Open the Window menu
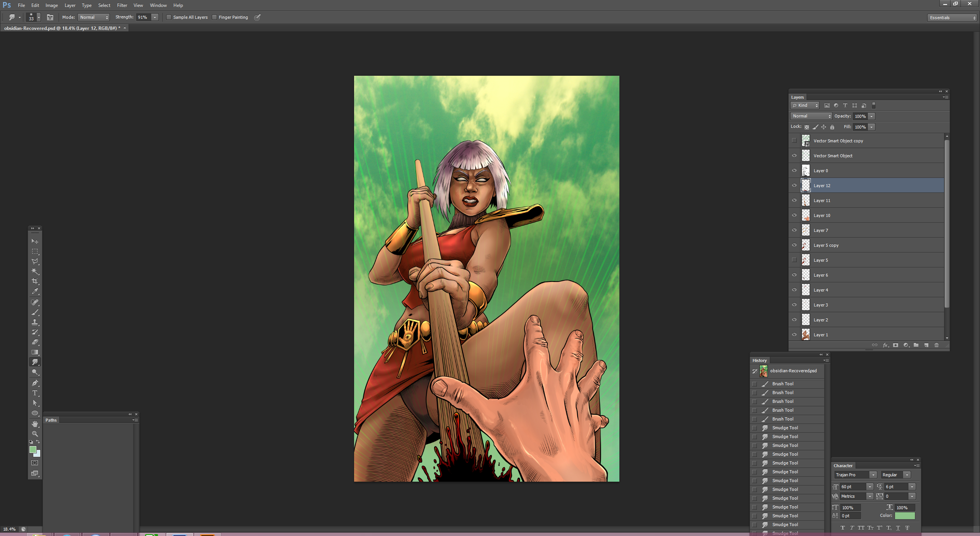Image resolution: width=980 pixels, height=536 pixels. tap(158, 5)
